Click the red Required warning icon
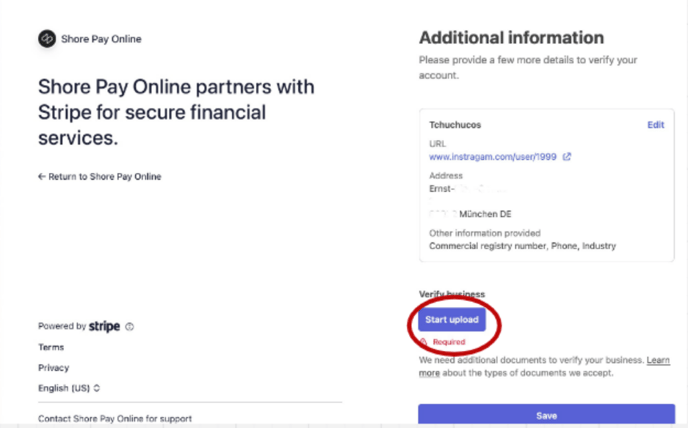 point(425,342)
